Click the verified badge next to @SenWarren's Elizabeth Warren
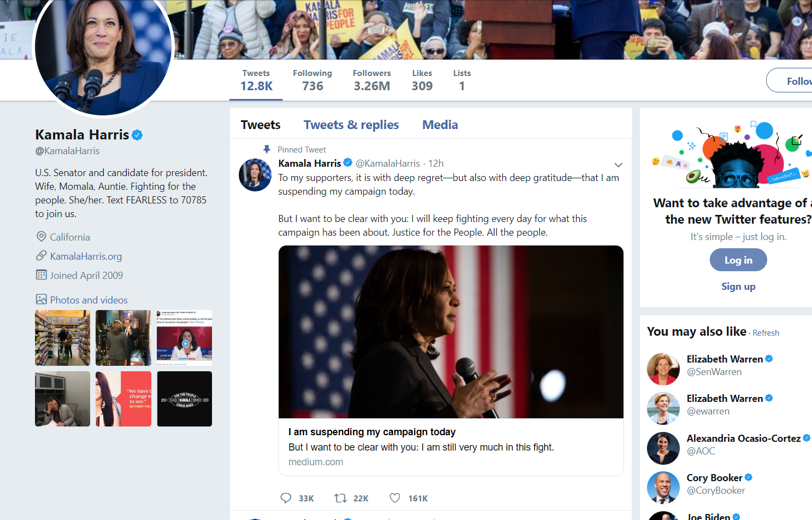This screenshot has width=812, height=520. [x=769, y=359]
